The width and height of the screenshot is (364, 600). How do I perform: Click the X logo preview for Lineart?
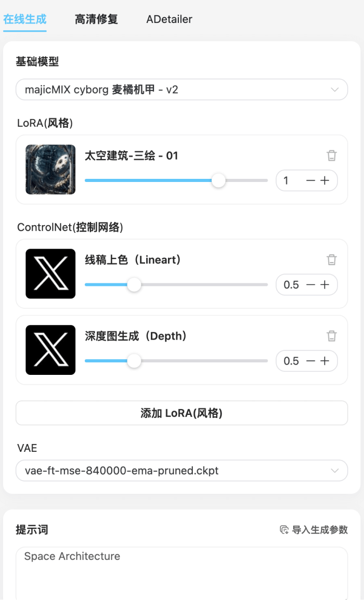[x=50, y=273]
